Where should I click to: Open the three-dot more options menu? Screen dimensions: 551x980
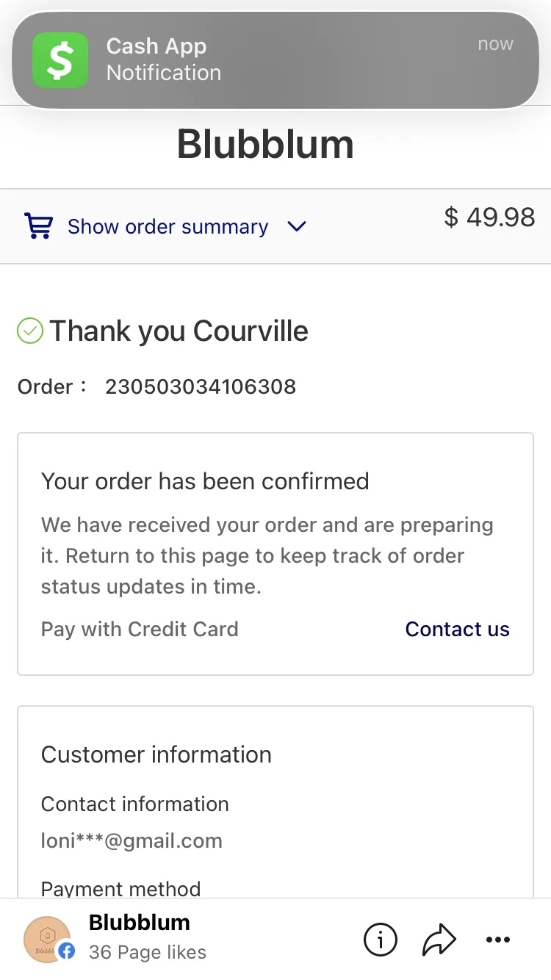(x=498, y=940)
